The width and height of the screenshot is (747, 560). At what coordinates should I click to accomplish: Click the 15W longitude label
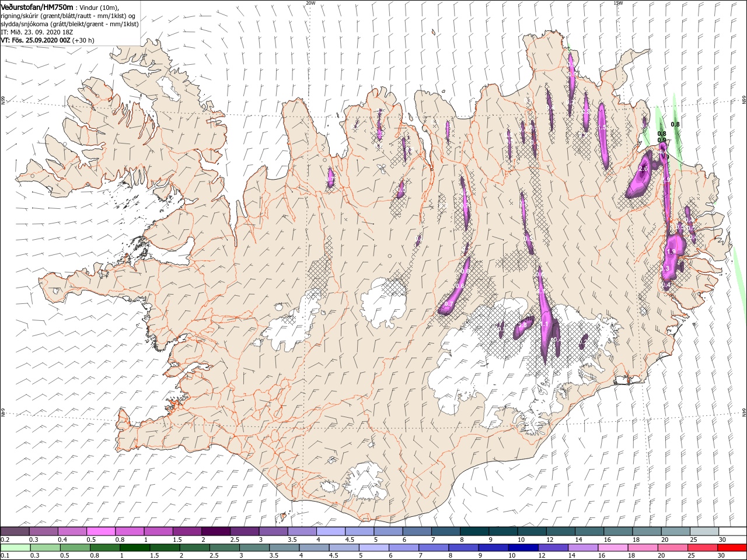pos(618,3)
